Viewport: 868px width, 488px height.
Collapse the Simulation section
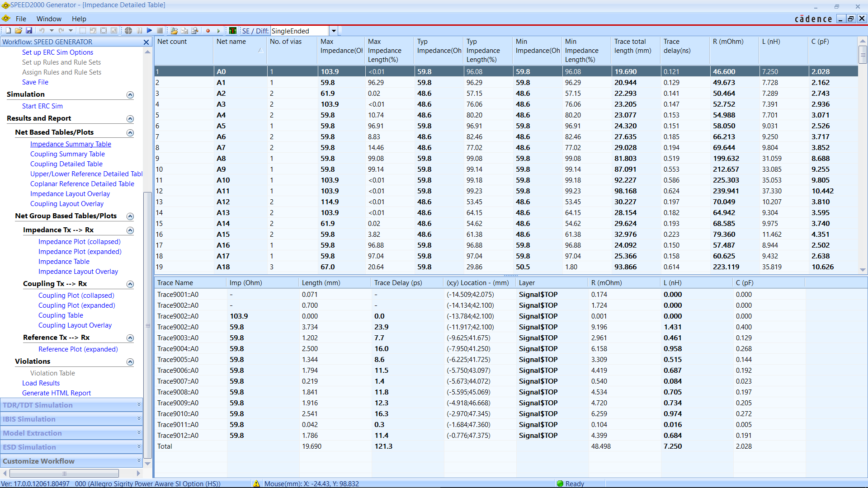pos(130,95)
